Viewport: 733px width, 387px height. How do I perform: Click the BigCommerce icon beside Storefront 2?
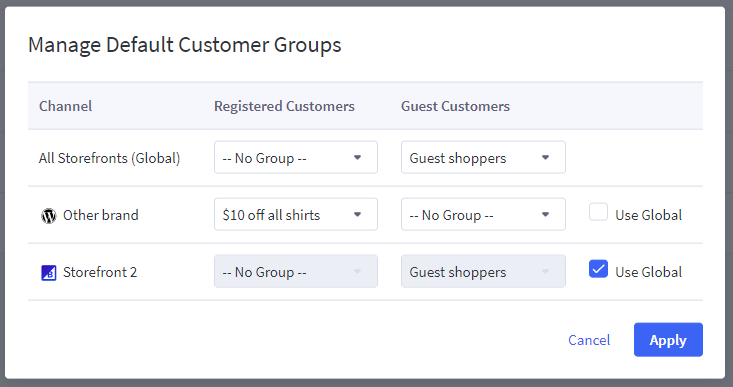(49, 272)
